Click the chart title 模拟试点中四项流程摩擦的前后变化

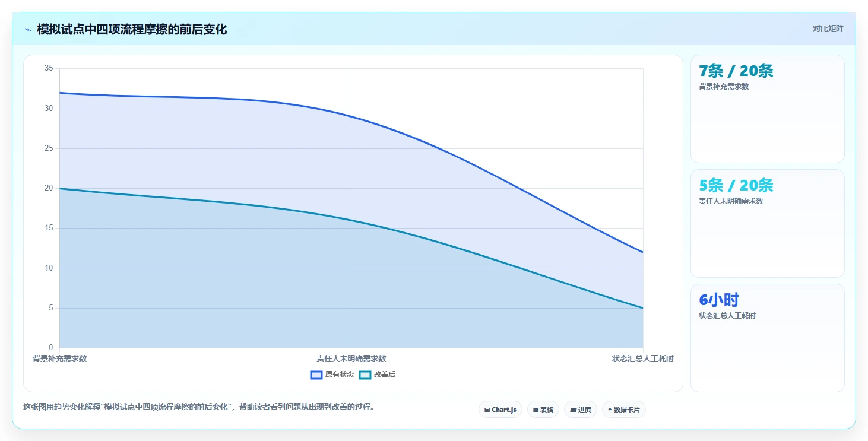click(x=132, y=30)
